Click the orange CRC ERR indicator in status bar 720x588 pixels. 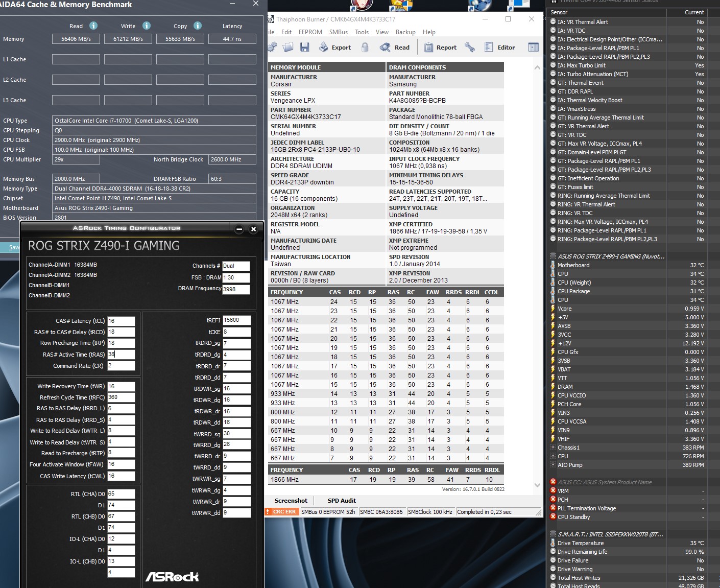[281, 512]
